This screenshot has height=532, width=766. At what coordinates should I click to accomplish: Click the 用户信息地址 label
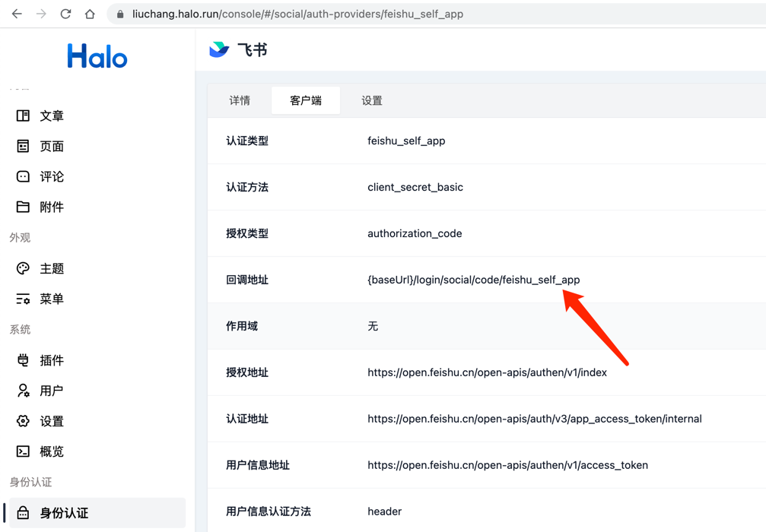[x=258, y=465]
